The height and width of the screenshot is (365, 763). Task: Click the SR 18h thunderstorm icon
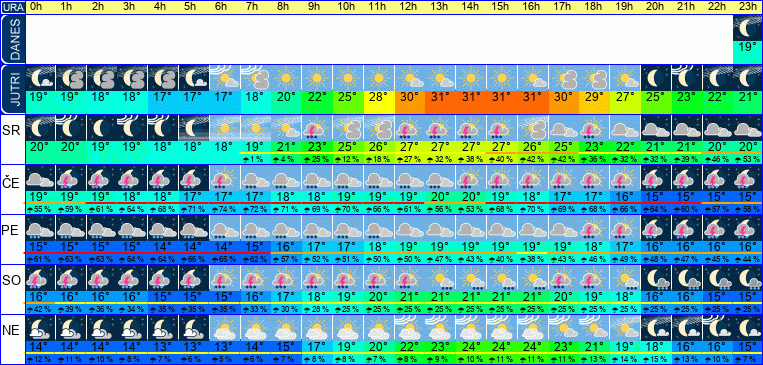(594, 128)
